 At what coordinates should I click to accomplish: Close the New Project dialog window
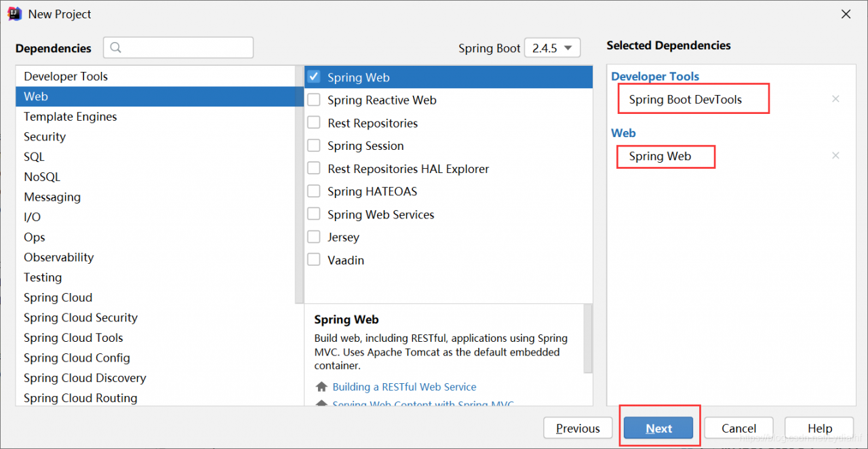point(846,14)
